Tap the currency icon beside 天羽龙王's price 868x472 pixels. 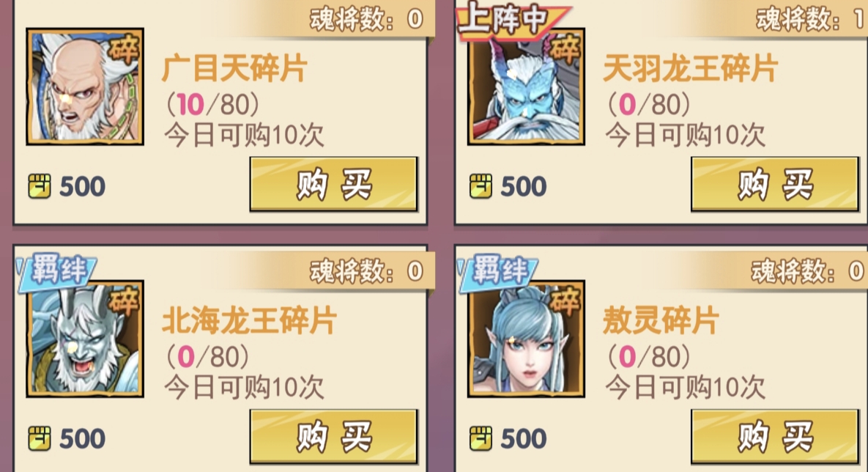[481, 186]
